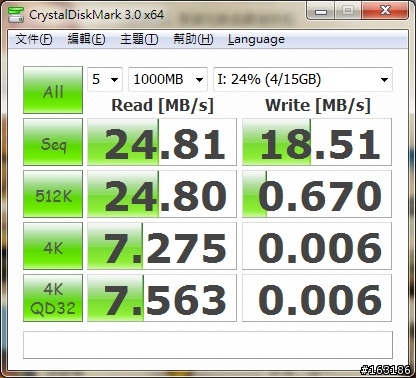This screenshot has height=378, width=417.
Task: Select the 4K read result 7.275
Action: (162, 246)
